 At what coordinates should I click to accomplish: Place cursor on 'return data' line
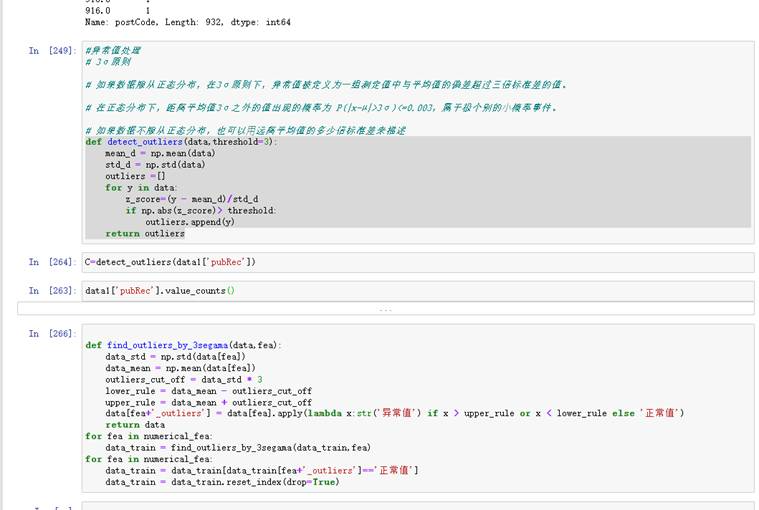point(135,425)
